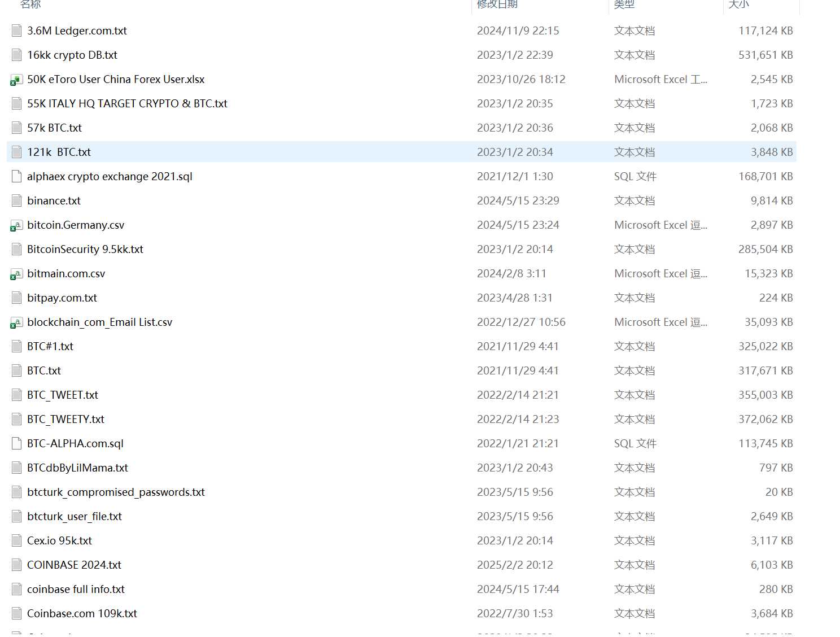Select the CSV icon of bitmain.com.csv
The width and height of the screenshot is (840, 637).
(16, 274)
